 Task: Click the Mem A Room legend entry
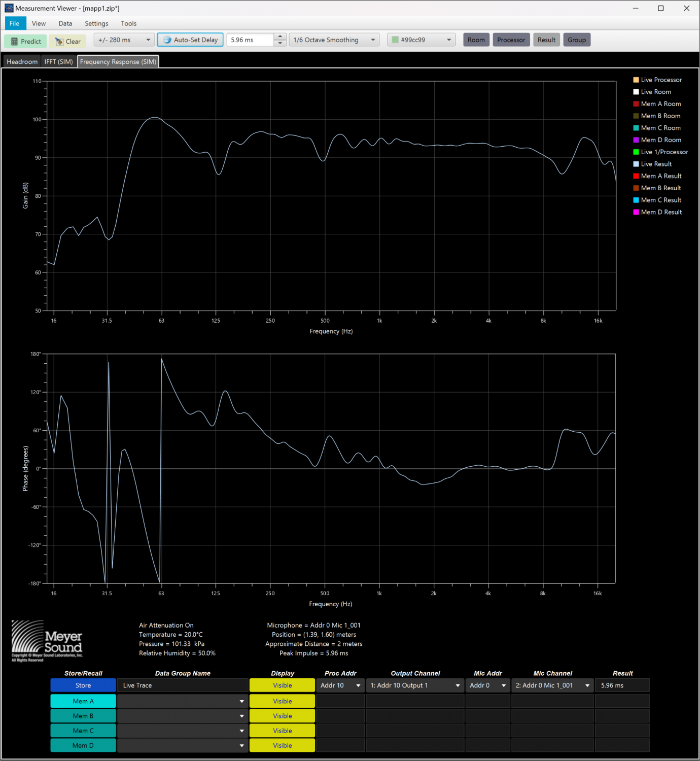pyautogui.click(x=657, y=104)
